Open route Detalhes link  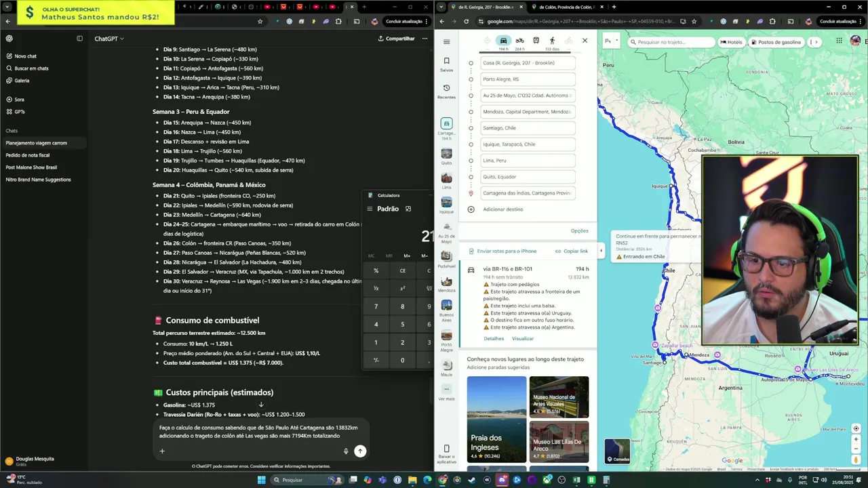pyautogui.click(x=494, y=339)
